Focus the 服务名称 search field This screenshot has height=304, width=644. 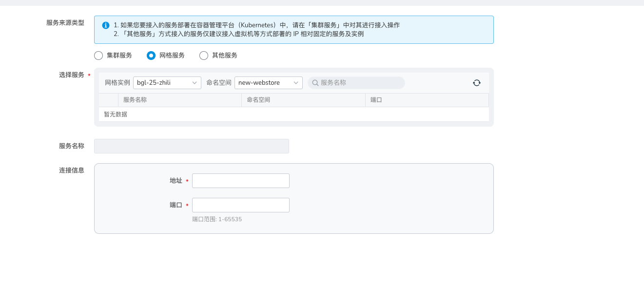(361, 83)
